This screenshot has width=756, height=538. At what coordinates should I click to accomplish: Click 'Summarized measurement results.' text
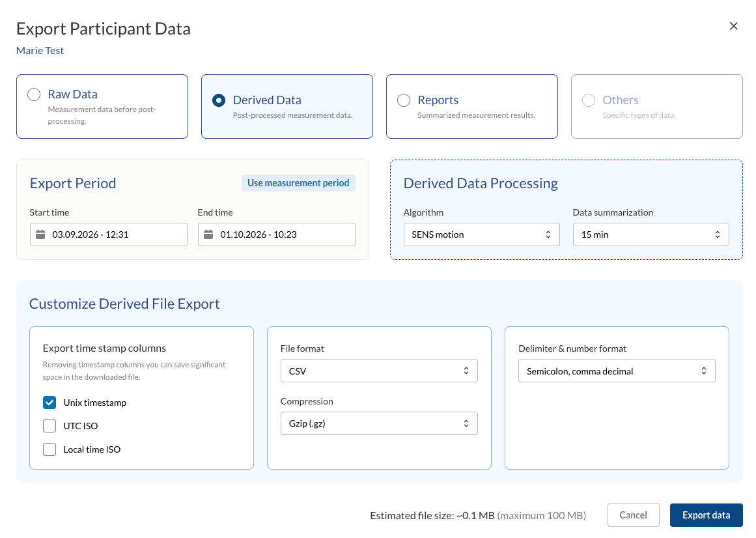[x=477, y=115]
